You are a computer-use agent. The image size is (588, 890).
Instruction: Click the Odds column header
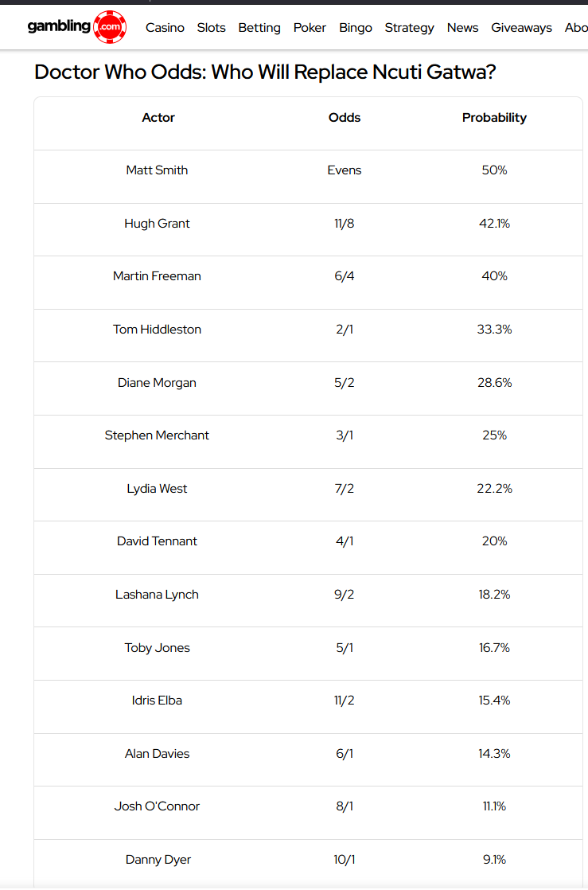click(345, 118)
